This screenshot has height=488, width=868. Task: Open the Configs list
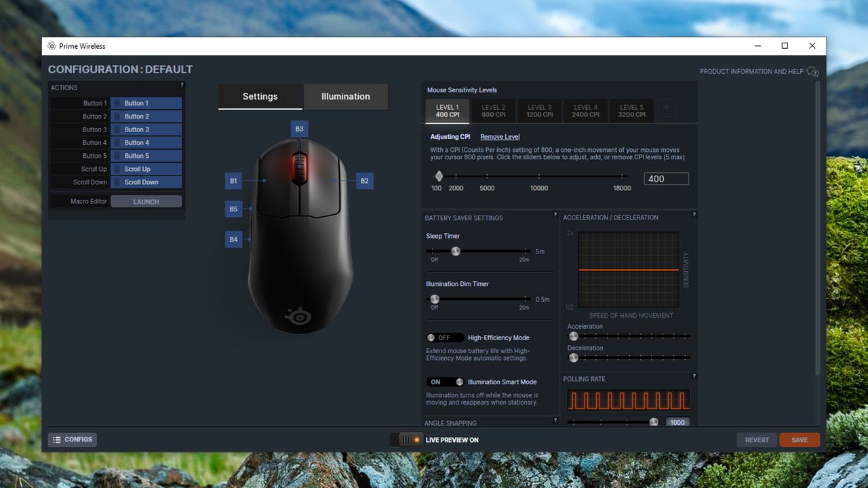(x=73, y=440)
